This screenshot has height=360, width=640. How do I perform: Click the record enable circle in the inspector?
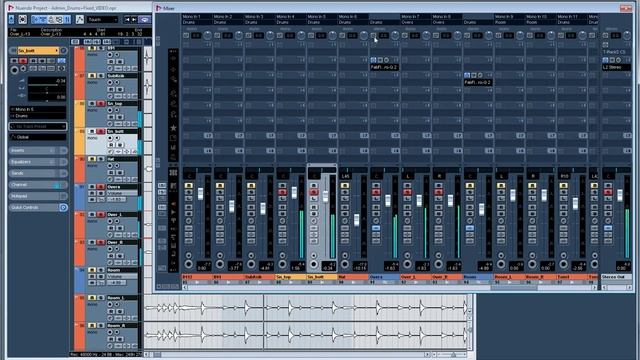[x=15, y=69]
